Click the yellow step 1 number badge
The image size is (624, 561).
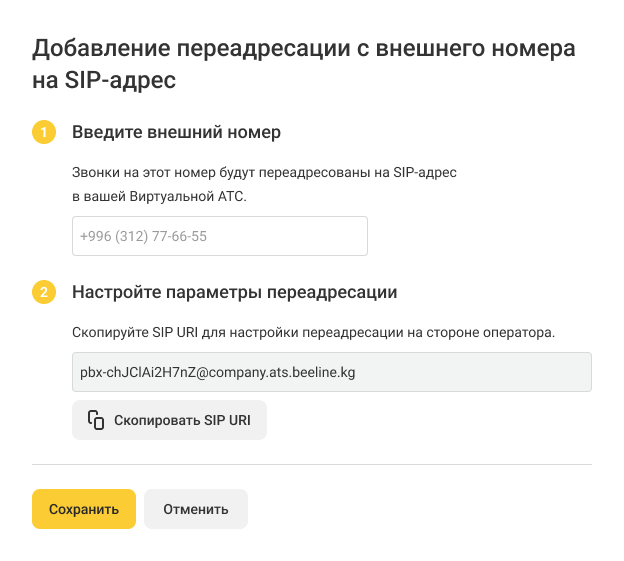coord(44,132)
